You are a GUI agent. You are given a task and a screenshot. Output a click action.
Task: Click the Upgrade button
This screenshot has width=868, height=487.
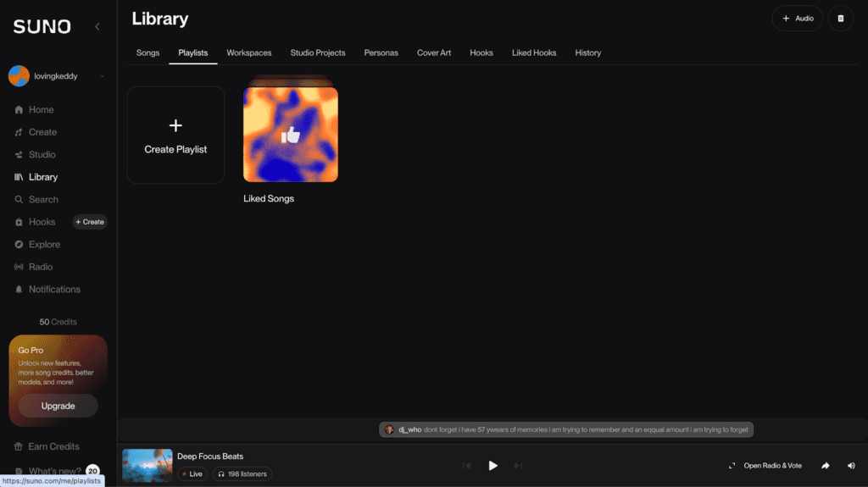(58, 406)
